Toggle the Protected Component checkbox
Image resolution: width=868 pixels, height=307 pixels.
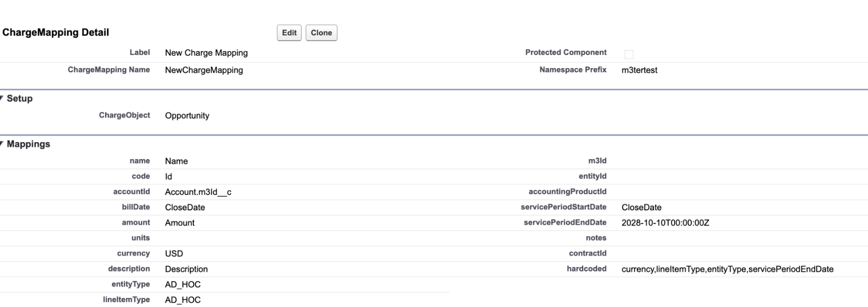click(629, 54)
